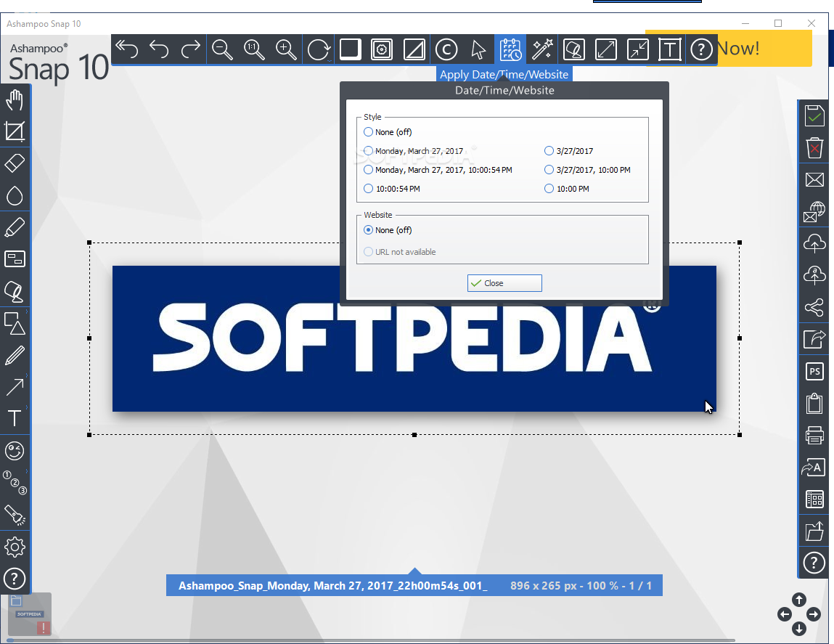Click the horizontal scrollbar at bottom
The width and height of the screenshot is (834, 644).
click(x=371, y=640)
